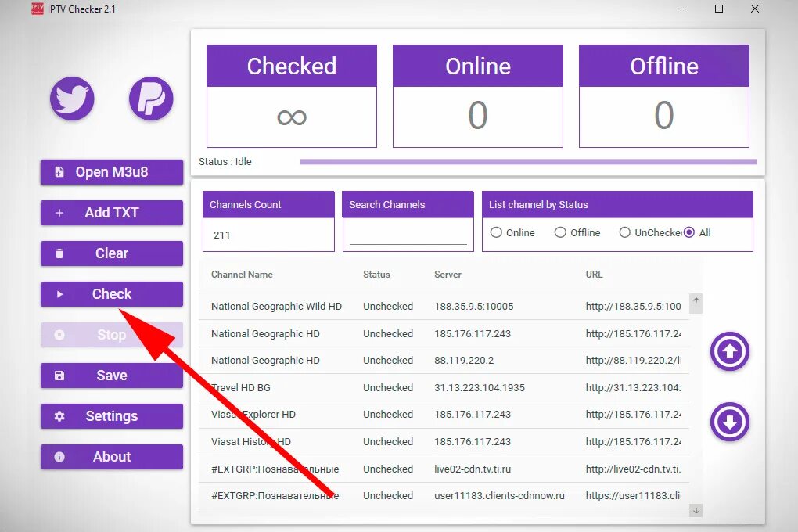The image size is (798, 532).
Task: Open the PayPal donate icon
Action: [151, 99]
